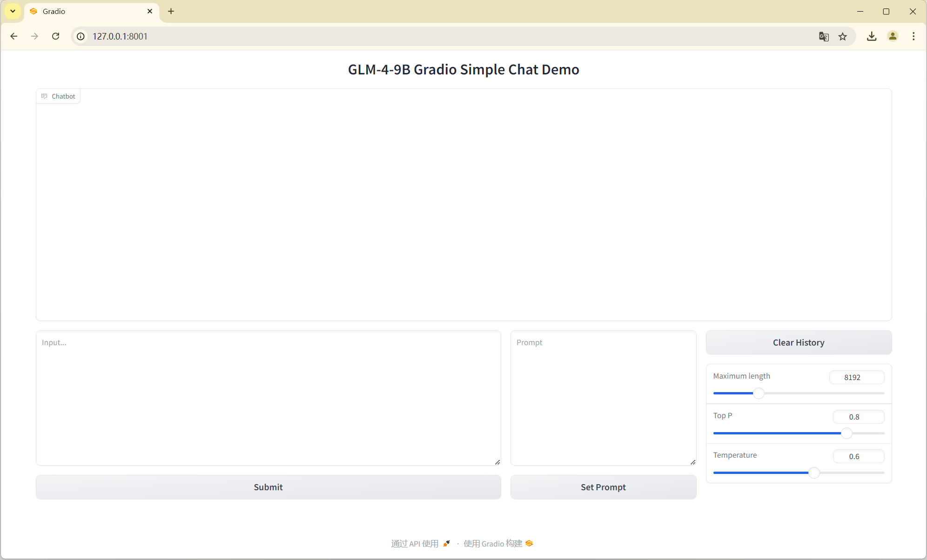Bookmark this page using the star icon
This screenshot has height=560, width=927.
click(843, 36)
